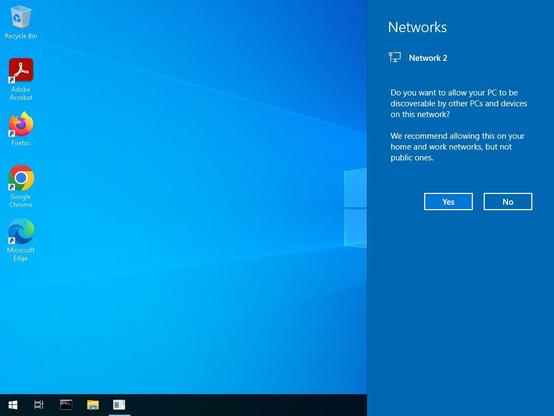554x416 pixels.
Task: Click No to decline network discovery
Action: click(x=508, y=201)
